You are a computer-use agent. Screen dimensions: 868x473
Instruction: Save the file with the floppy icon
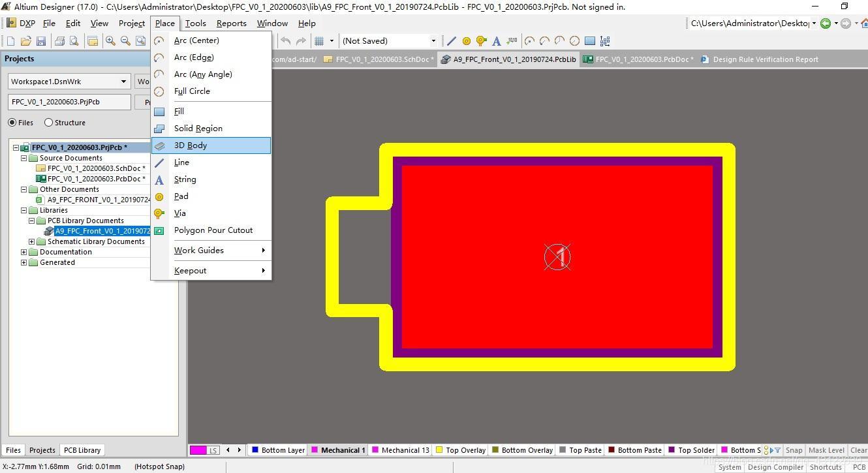[x=41, y=41]
